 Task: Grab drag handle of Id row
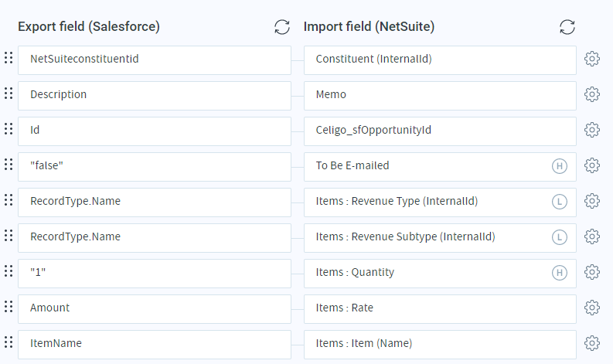pyautogui.click(x=9, y=128)
